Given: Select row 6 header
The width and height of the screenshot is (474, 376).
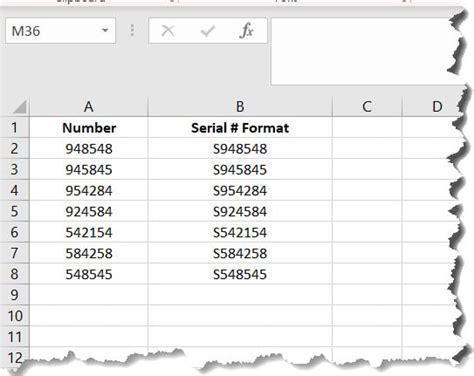Looking at the screenshot, I should point(14,232).
